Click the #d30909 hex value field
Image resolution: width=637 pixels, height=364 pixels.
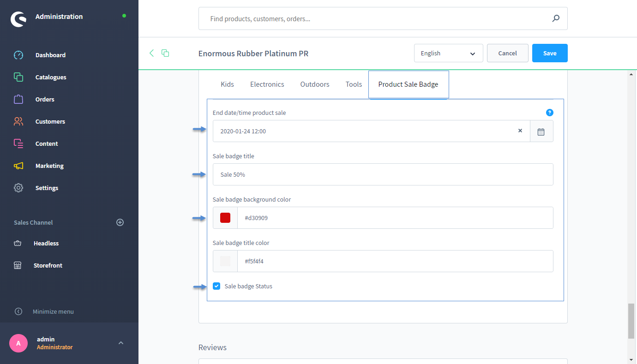pyautogui.click(x=395, y=218)
